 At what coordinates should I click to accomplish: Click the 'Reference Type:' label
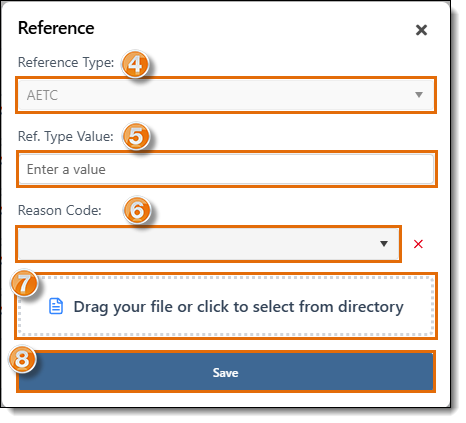click(66, 62)
